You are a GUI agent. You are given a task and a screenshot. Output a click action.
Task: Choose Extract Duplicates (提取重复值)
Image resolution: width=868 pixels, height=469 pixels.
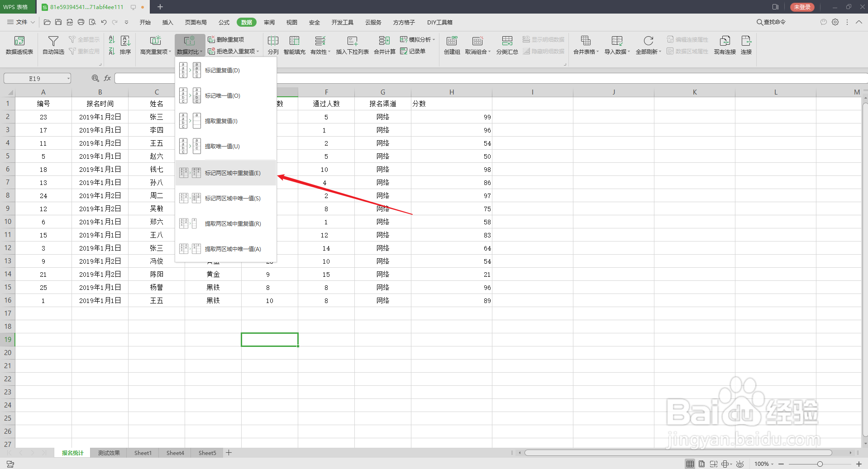tap(226, 121)
